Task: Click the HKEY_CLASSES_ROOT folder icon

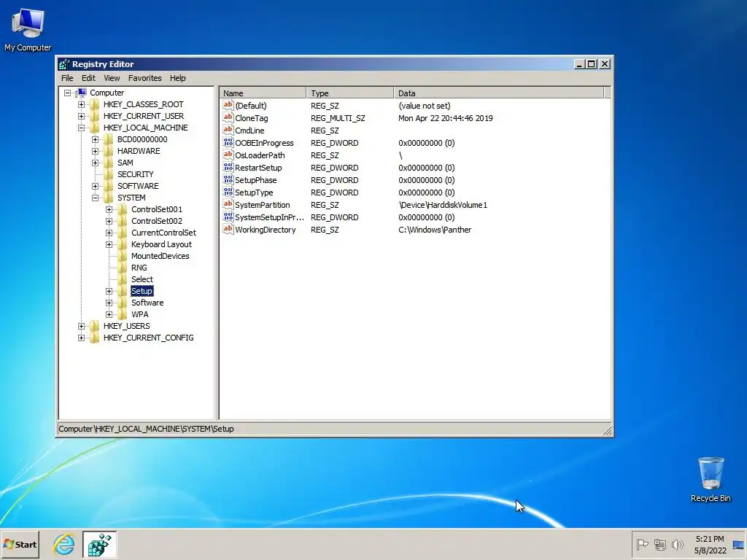Action: 95,104
